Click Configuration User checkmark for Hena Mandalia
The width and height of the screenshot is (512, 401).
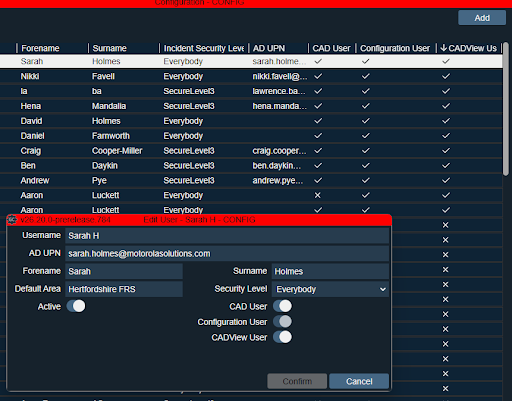366,106
